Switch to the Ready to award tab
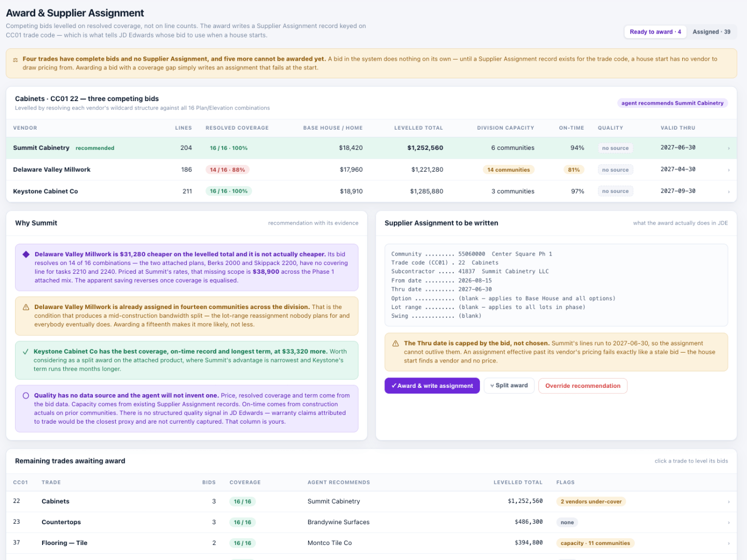Viewport: 747px width, 560px height. pos(655,32)
